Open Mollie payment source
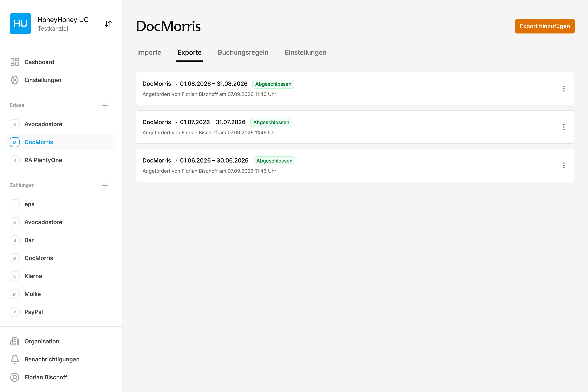The image size is (588, 392). 61,294
